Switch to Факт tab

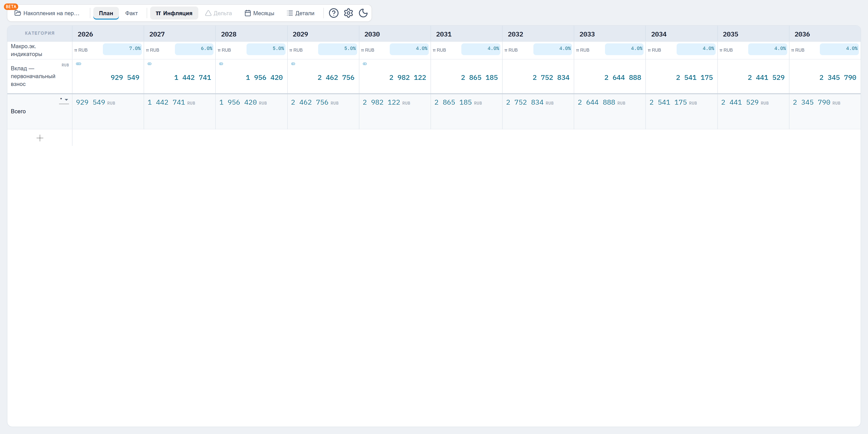pos(132,13)
